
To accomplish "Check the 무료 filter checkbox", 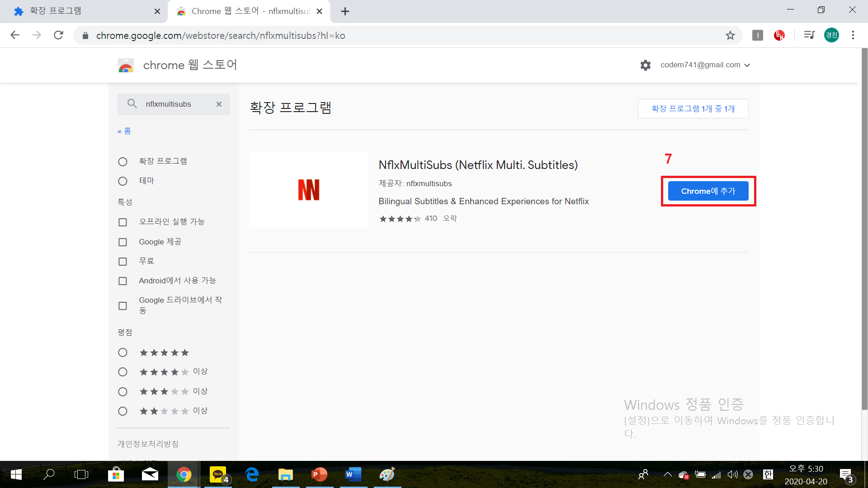I will point(123,261).
